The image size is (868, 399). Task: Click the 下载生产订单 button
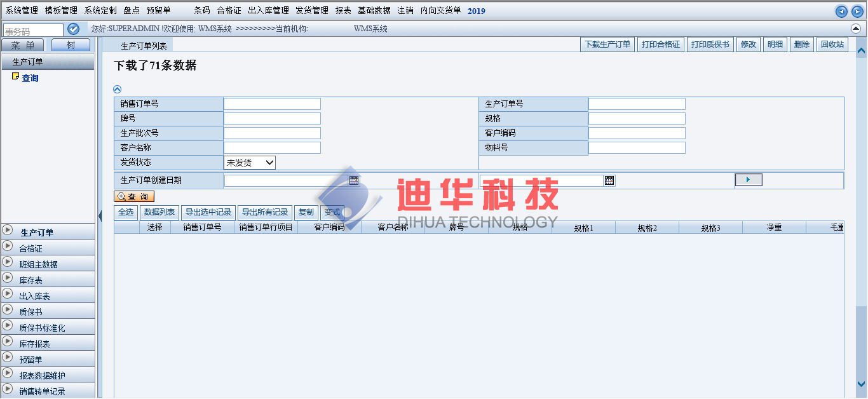[607, 44]
